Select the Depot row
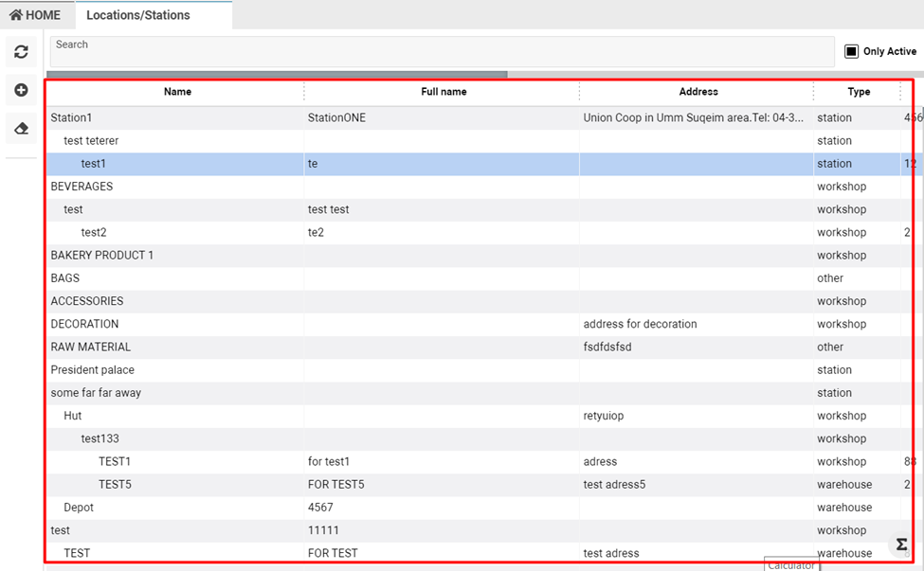 (79, 508)
